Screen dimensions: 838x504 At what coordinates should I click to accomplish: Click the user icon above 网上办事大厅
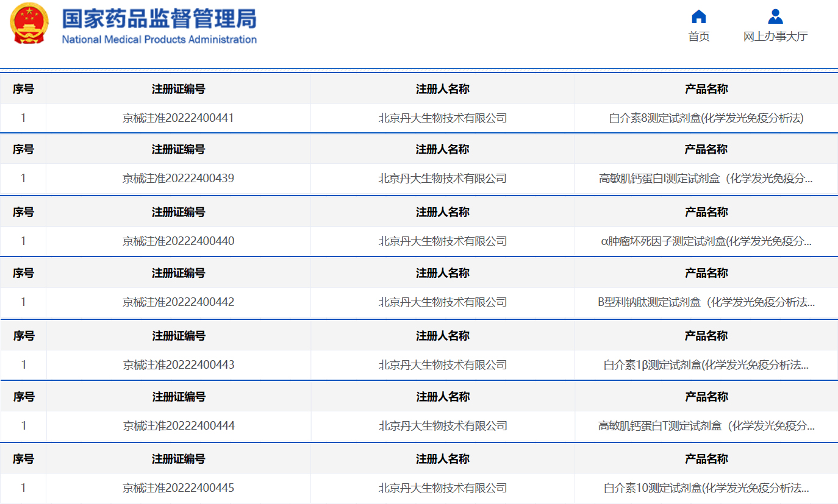[x=775, y=16]
